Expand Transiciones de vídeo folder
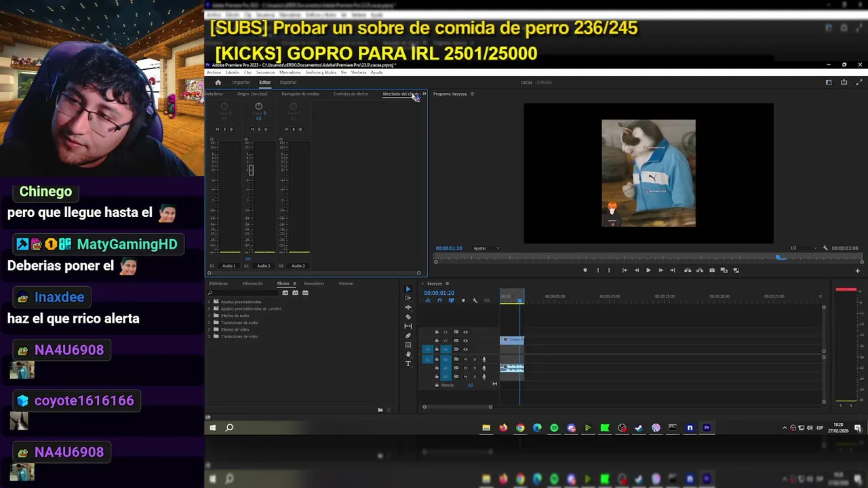The image size is (868, 488). pos(210,336)
